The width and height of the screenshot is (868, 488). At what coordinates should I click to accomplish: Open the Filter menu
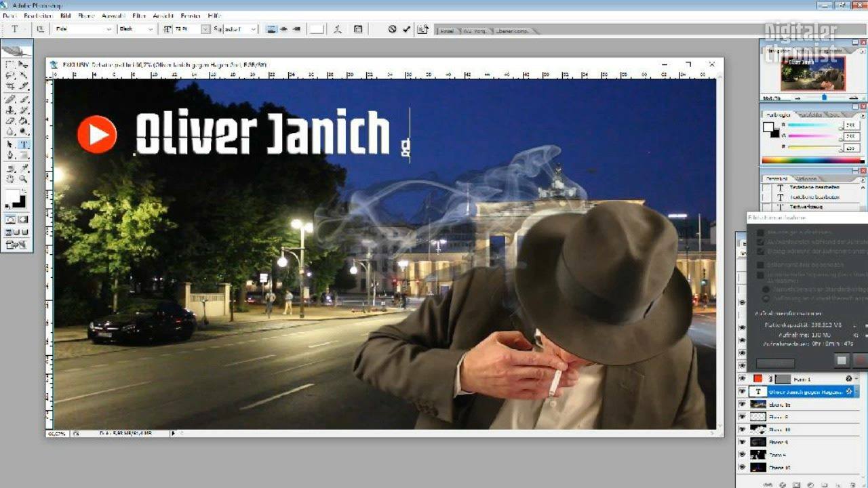[139, 15]
